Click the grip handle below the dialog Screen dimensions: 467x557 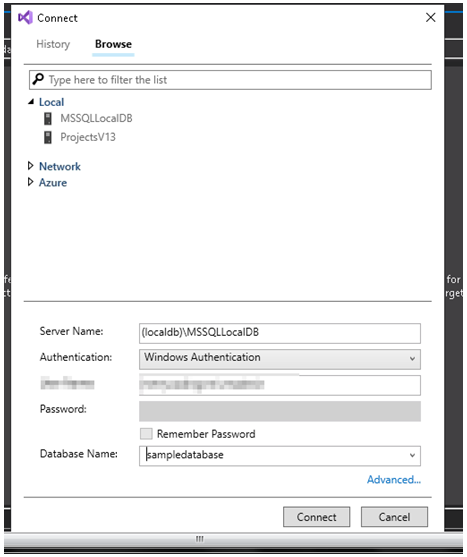coord(200,539)
